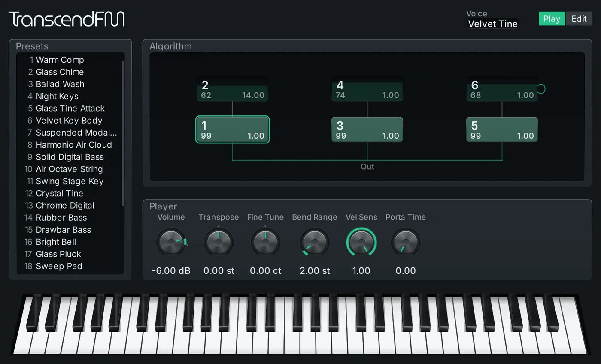Click the Fine Tune knob

265,243
